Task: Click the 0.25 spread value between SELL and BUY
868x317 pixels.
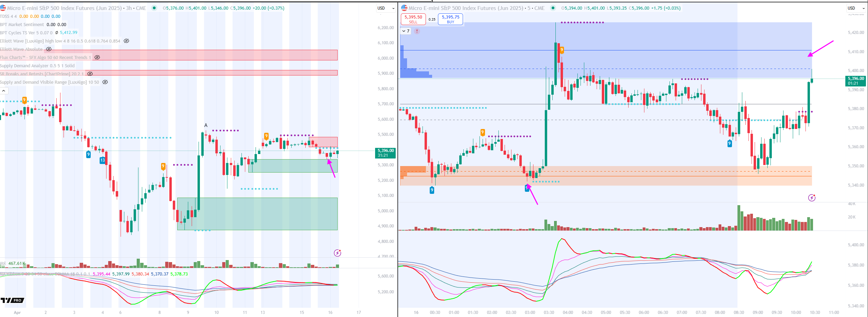Action: [x=432, y=20]
